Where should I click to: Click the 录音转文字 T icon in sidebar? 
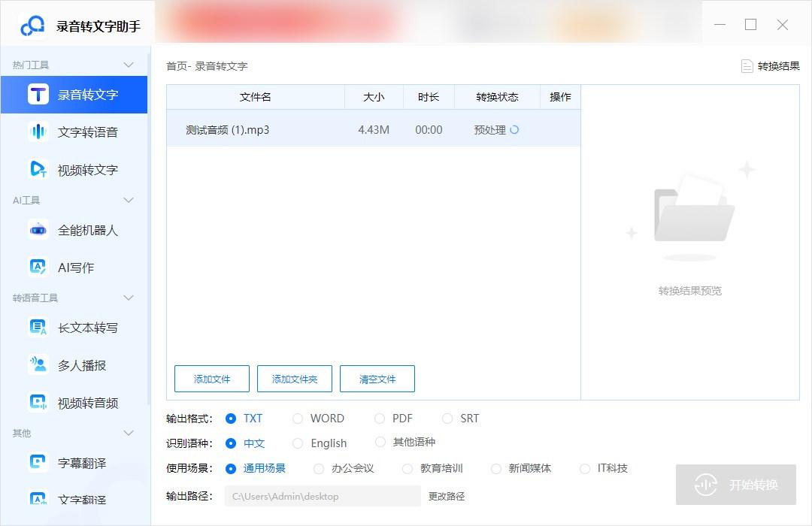point(38,94)
